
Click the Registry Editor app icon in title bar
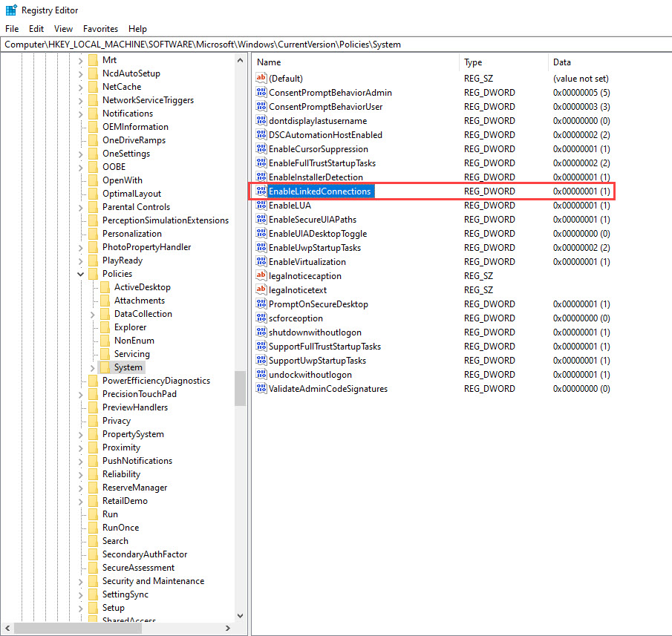(x=11, y=10)
